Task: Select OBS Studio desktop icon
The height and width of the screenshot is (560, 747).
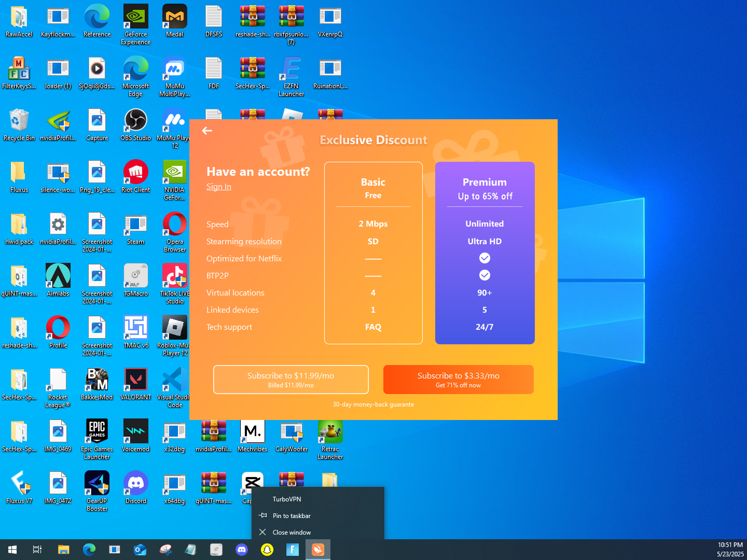Action: click(136, 125)
